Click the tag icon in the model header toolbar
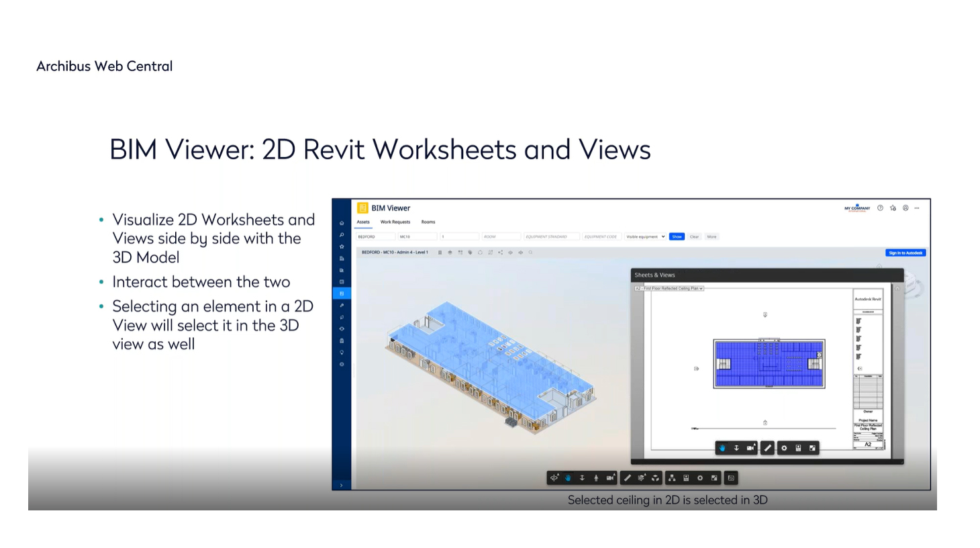The height and width of the screenshot is (548, 980). [470, 253]
